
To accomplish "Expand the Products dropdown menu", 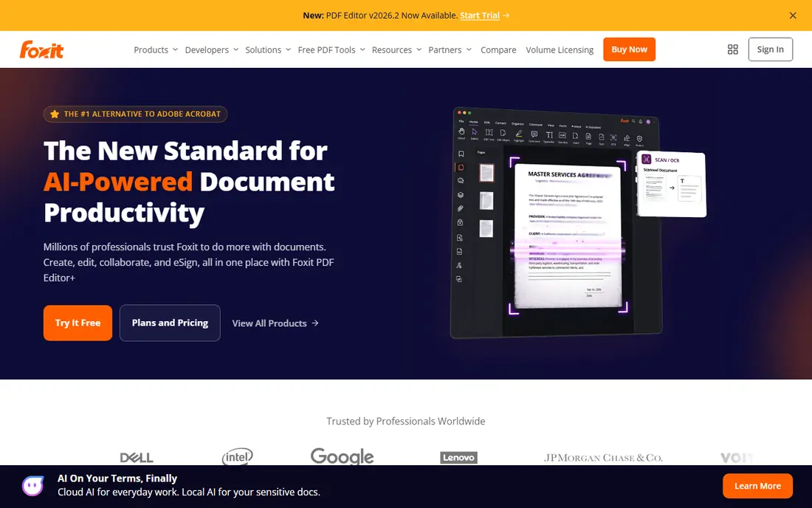I will point(155,49).
